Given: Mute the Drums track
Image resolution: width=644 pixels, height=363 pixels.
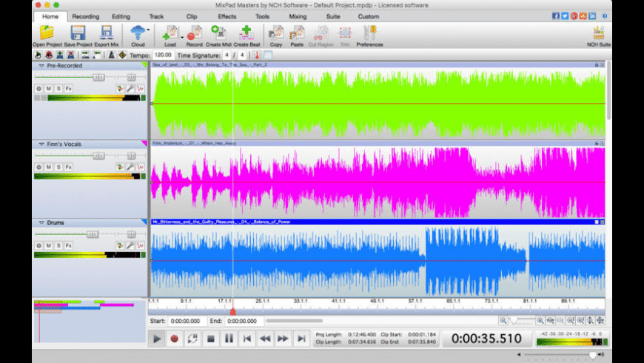Looking at the screenshot, I should (x=48, y=245).
